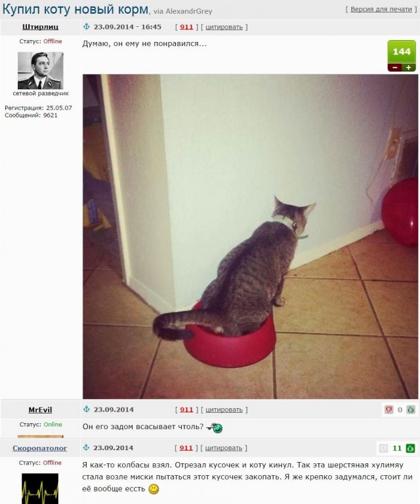Click the anchor icon in Скоропатолог's post

pos(86,448)
